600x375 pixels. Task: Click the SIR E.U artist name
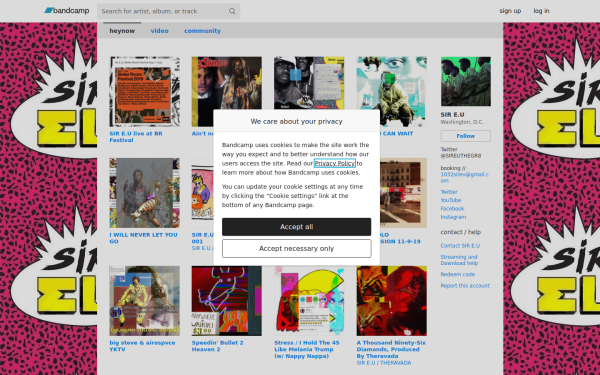click(x=452, y=114)
